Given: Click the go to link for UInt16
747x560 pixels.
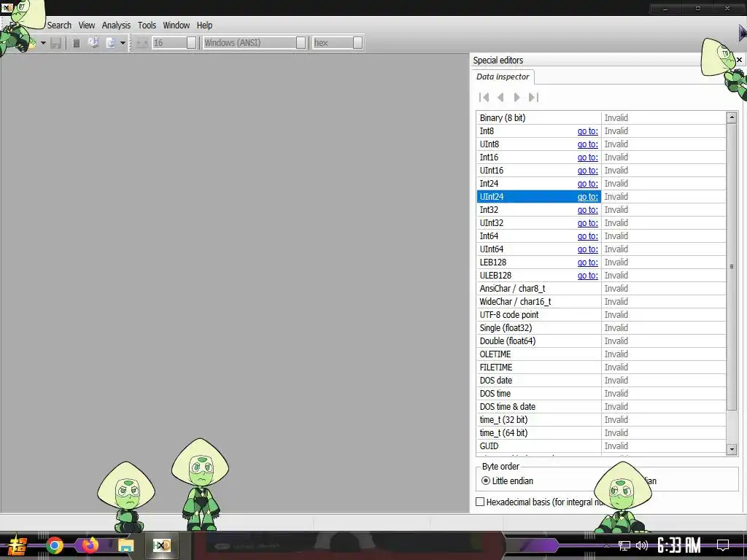Looking at the screenshot, I should pos(587,171).
